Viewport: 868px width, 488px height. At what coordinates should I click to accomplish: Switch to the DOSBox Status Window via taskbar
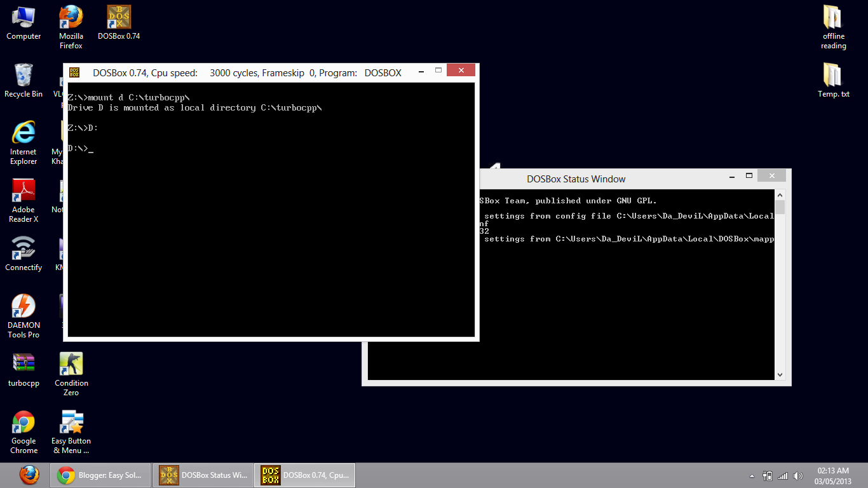202,475
